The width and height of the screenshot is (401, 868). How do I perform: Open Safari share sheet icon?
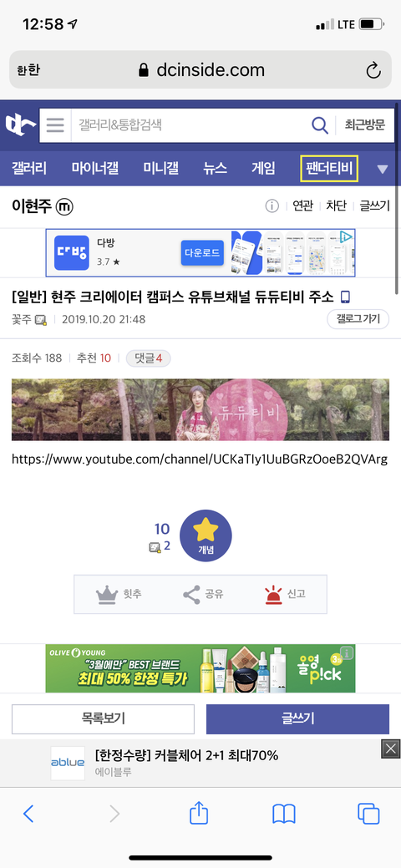[x=199, y=813]
